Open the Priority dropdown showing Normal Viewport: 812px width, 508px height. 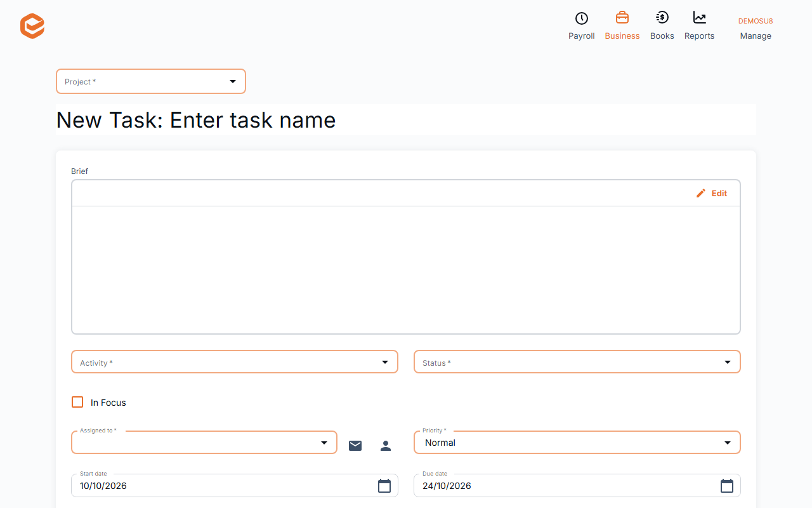pyautogui.click(x=577, y=443)
